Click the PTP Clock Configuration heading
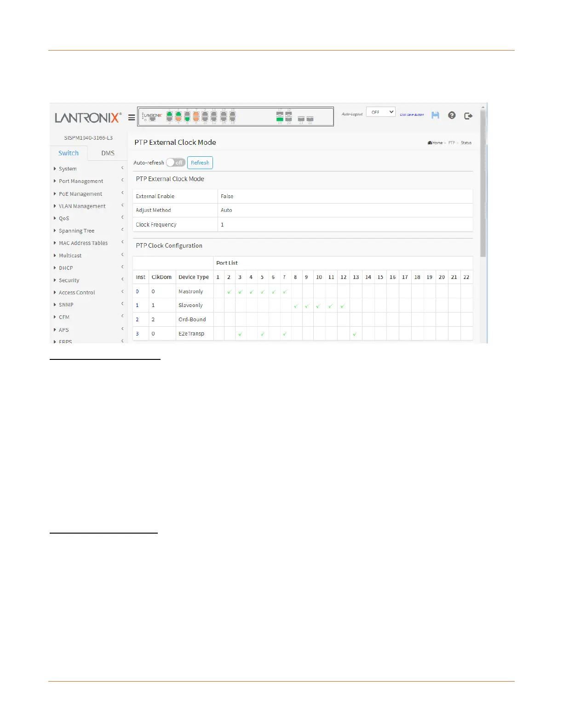Viewport: 563px width, 728px height. [169, 246]
